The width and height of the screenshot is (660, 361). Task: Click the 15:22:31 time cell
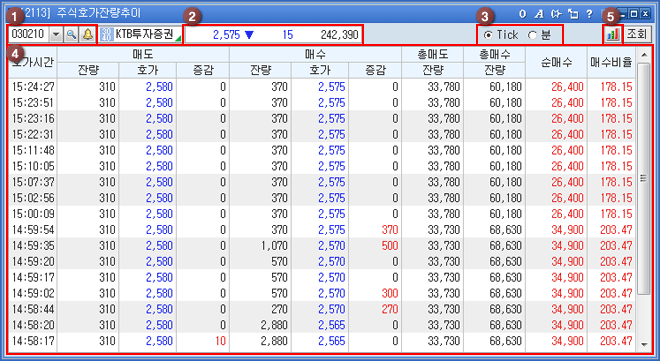33,135
